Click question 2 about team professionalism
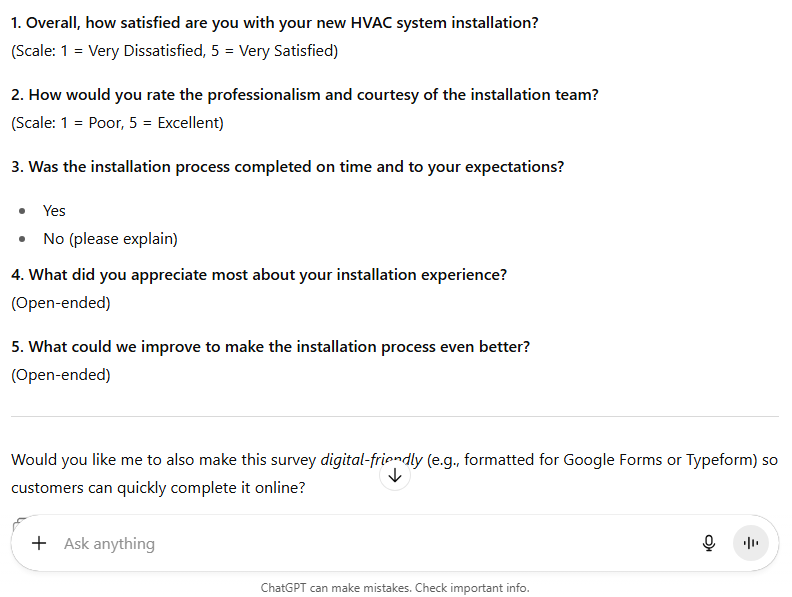Screen dimensions: 792x597 tap(305, 95)
